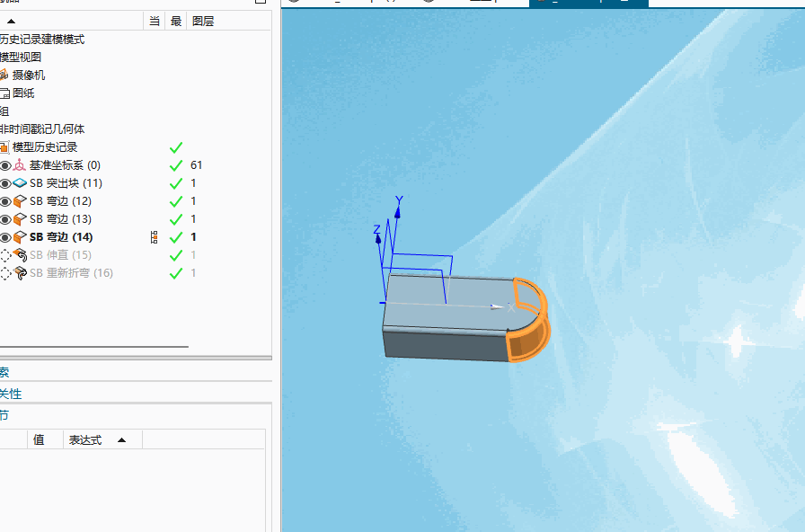Image resolution: width=805 pixels, height=532 pixels.
Task: Toggle the eye icon of SB 弯边 (14)
Action: [5, 238]
